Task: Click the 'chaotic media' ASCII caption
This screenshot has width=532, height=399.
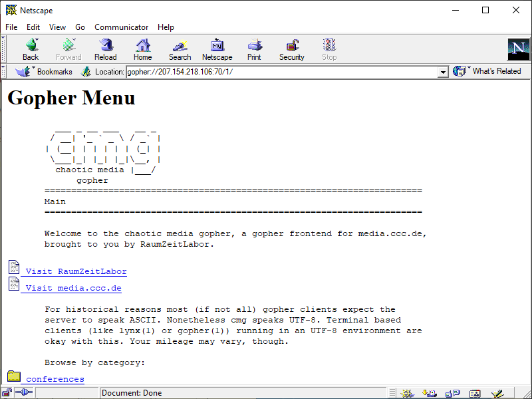Action: (x=90, y=170)
